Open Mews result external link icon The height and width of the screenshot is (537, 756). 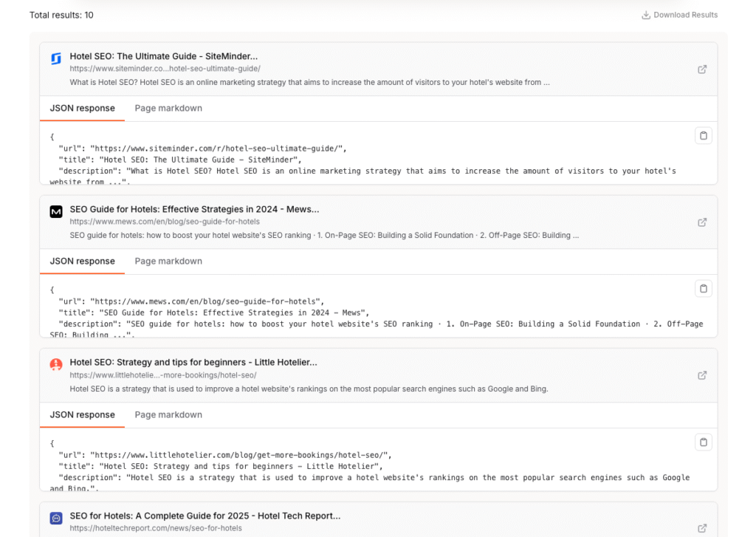pos(702,222)
